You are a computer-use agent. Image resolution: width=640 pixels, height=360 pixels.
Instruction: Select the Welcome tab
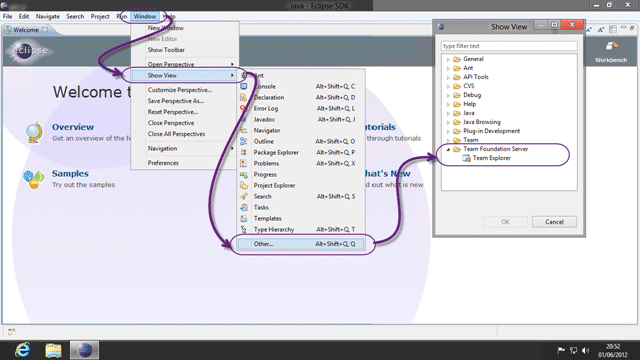(26, 30)
